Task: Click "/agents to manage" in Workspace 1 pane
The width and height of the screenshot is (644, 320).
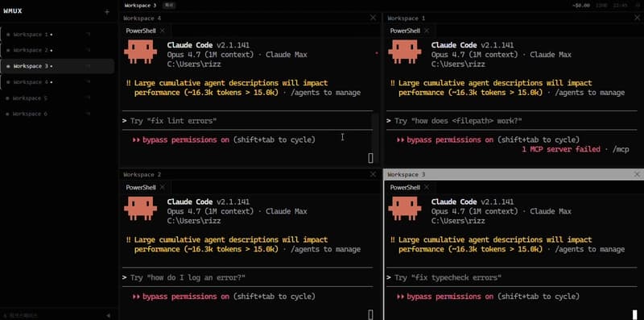Action: coord(590,93)
